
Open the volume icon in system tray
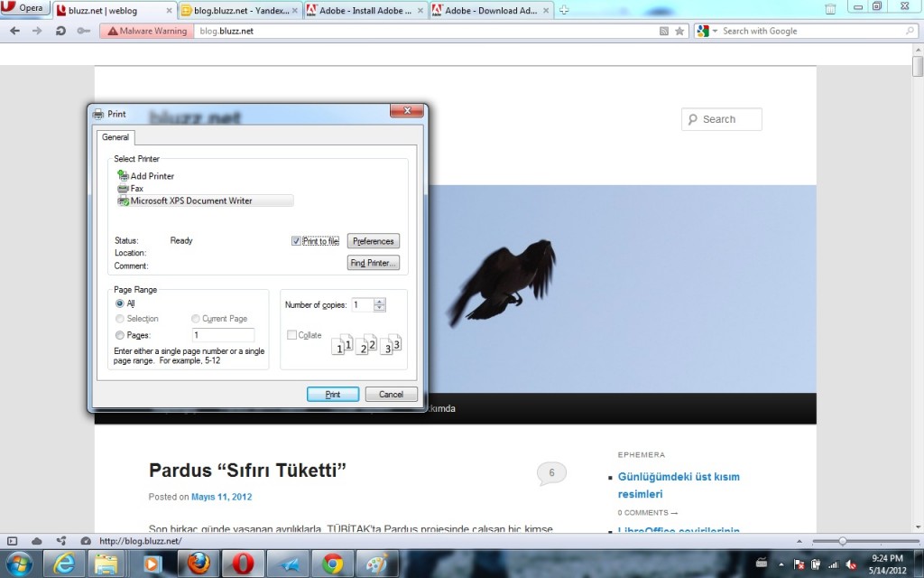point(850,564)
